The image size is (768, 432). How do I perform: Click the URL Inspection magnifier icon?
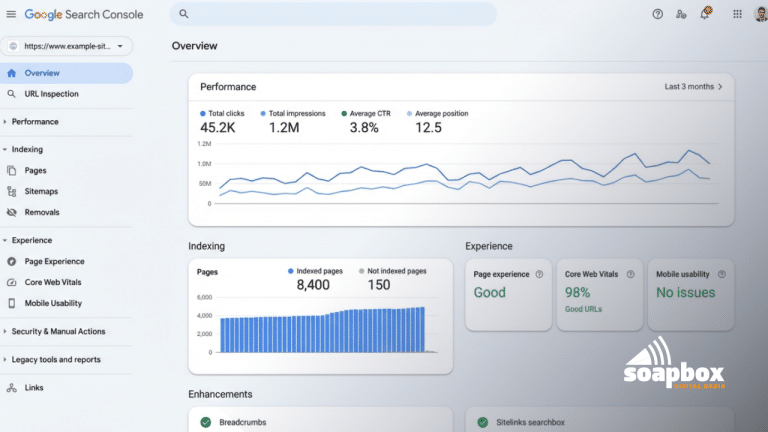11,94
